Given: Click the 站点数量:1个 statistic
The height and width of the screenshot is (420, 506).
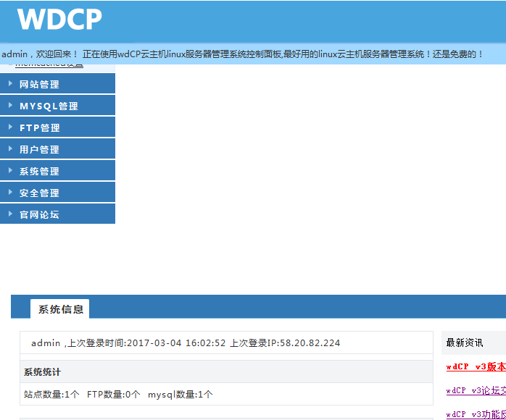Looking at the screenshot, I should click(x=51, y=394).
